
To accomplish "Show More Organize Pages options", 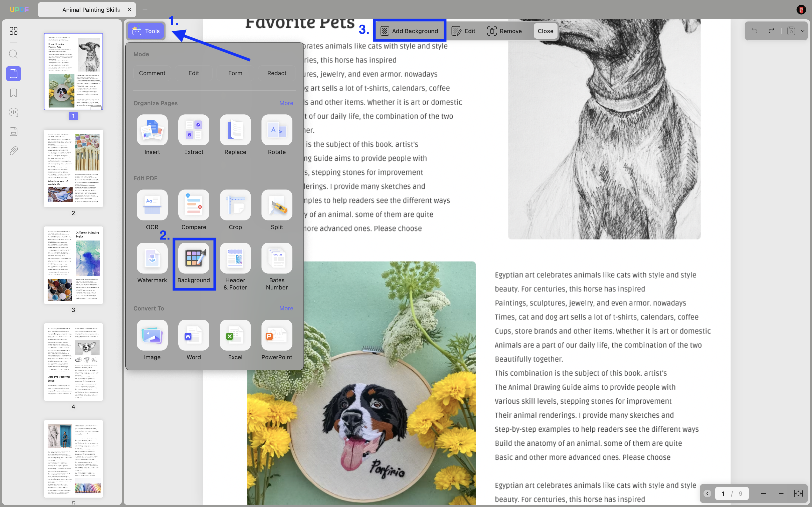I will (x=286, y=103).
